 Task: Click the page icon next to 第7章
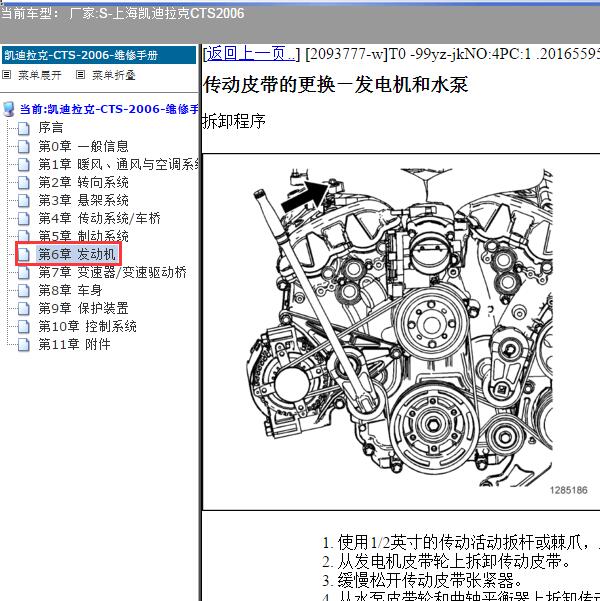click(x=24, y=273)
